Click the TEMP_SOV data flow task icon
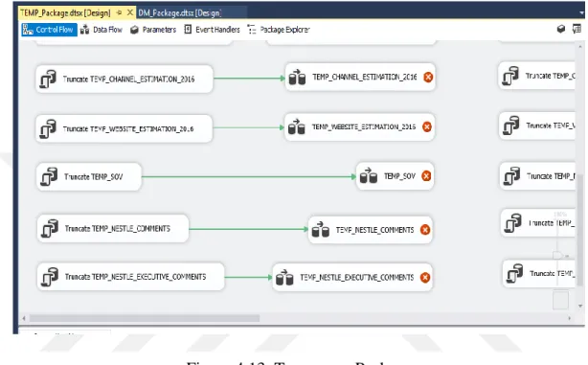 [369, 175]
